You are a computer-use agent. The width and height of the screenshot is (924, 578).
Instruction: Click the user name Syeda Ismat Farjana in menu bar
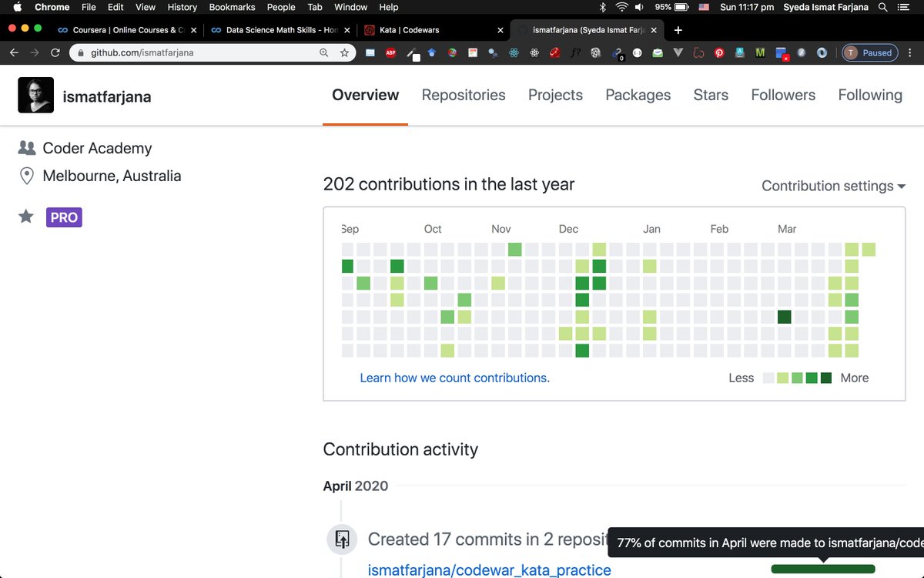[824, 7]
